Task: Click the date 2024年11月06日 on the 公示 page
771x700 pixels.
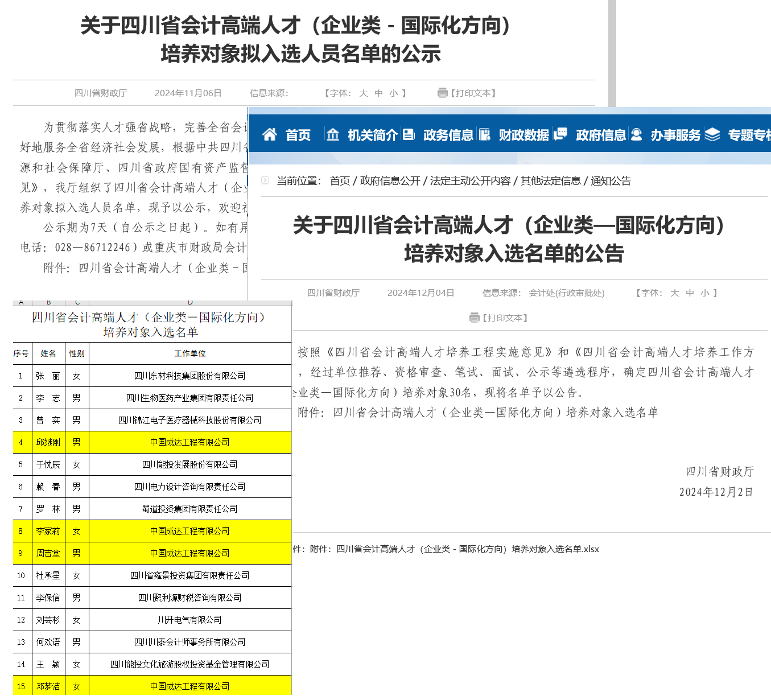Action: pyautogui.click(x=188, y=93)
